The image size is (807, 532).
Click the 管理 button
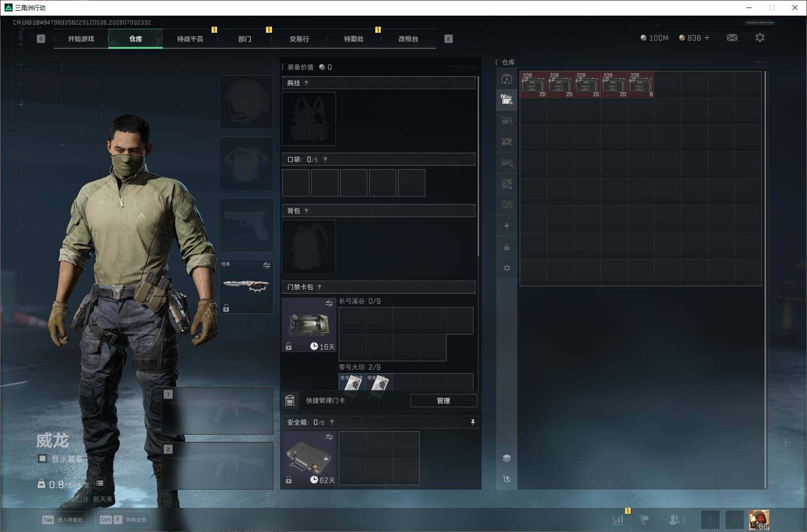click(443, 401)
